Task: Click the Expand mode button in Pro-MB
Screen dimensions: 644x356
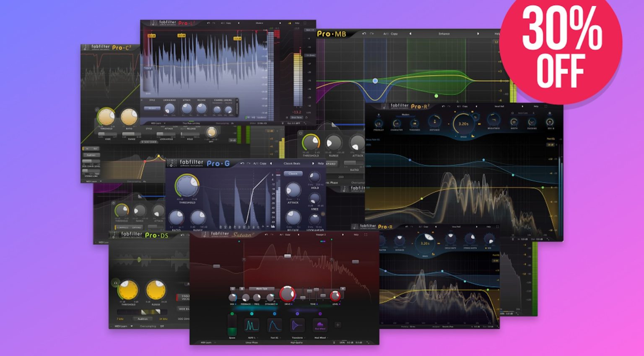Action: [x=331, y=164]
